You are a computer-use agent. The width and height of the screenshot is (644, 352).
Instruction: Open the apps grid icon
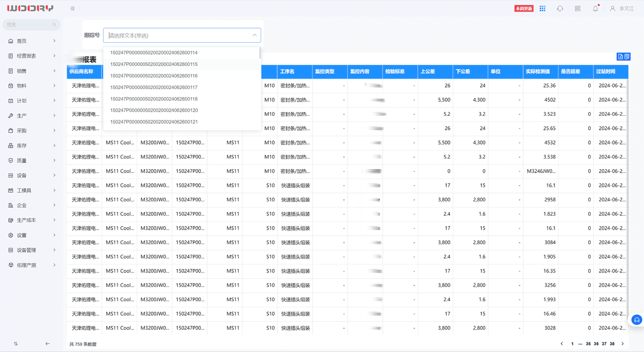(x=542, y=9)
